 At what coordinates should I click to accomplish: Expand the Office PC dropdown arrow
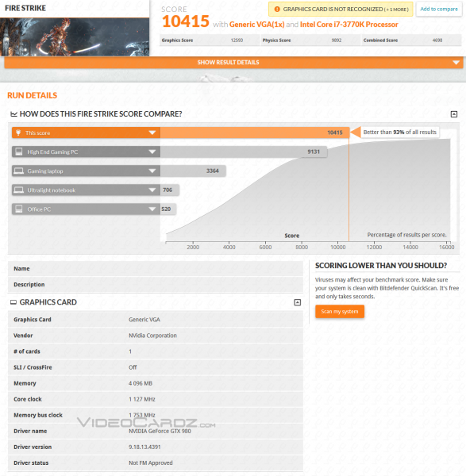(x=152, y=209)
